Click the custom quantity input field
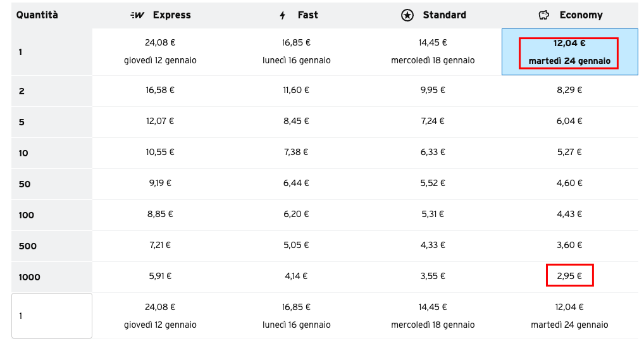Image resolution: width=644 pixels, height=348 pixels. point(52,316)
